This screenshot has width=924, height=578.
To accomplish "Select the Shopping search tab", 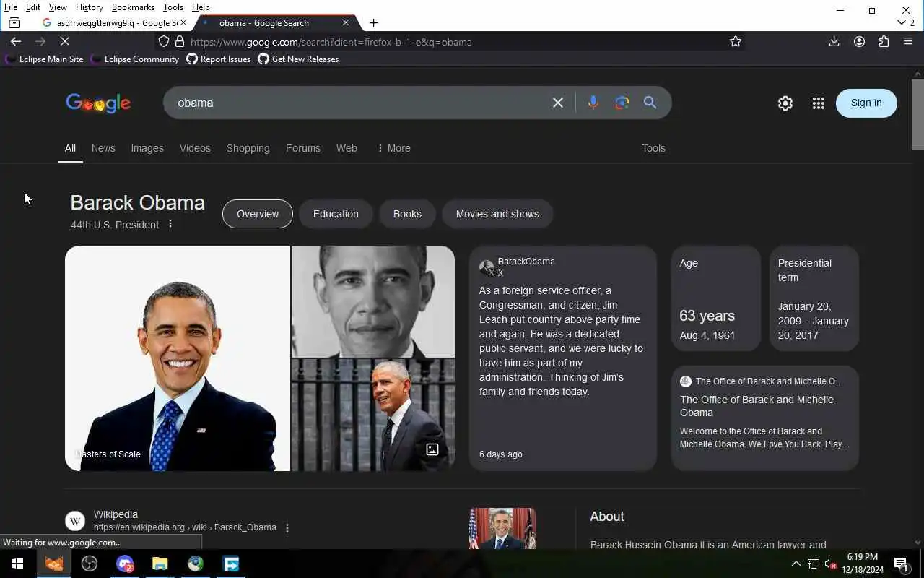I will [x=248, y=148].
